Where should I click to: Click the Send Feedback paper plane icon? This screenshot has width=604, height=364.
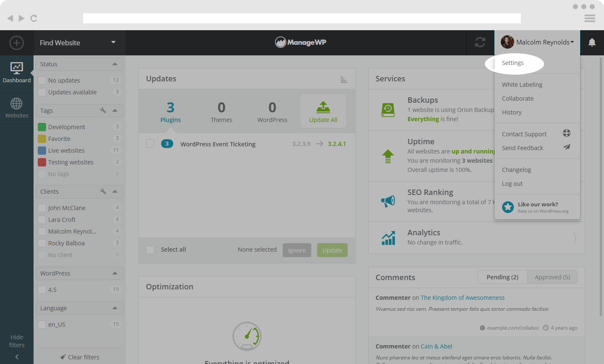click(x=567, y=147)
